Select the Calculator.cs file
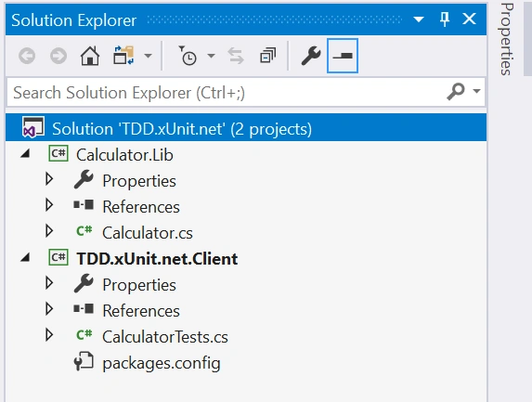This screenshot has width=532, height=402. pos(148,233)
